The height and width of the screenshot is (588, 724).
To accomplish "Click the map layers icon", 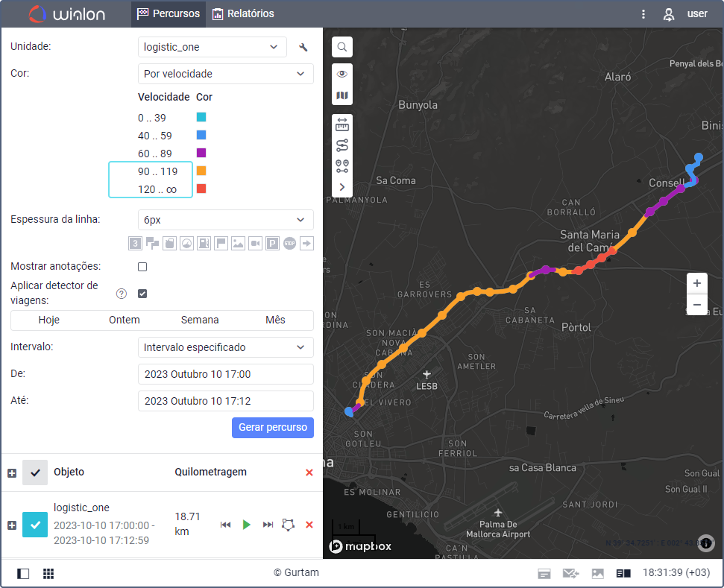I will pos(342,95).
